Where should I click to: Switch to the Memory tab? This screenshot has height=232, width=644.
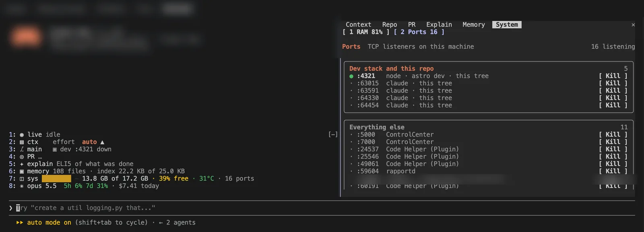coord(473,25)
